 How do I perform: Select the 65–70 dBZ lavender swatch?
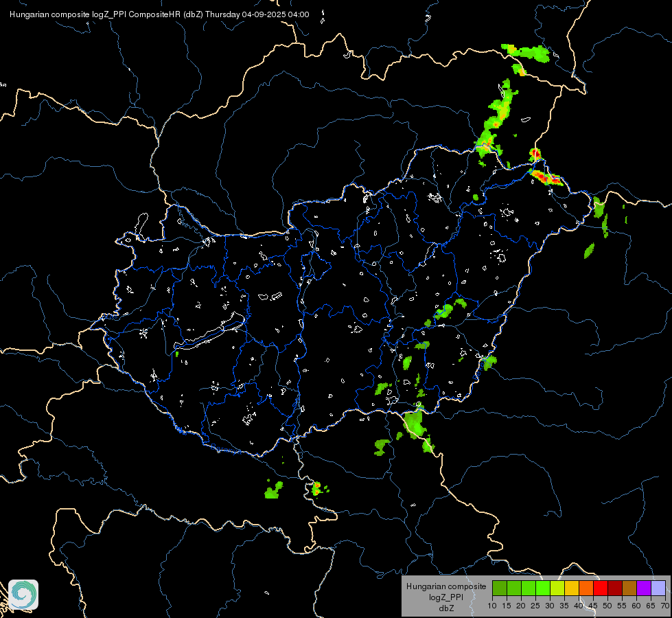658,588
